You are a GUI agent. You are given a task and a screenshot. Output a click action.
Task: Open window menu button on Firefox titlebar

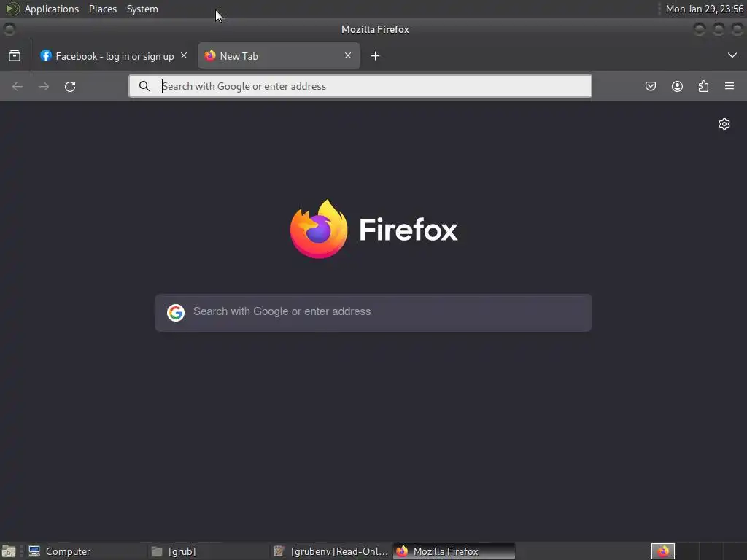tap(9, 29)
